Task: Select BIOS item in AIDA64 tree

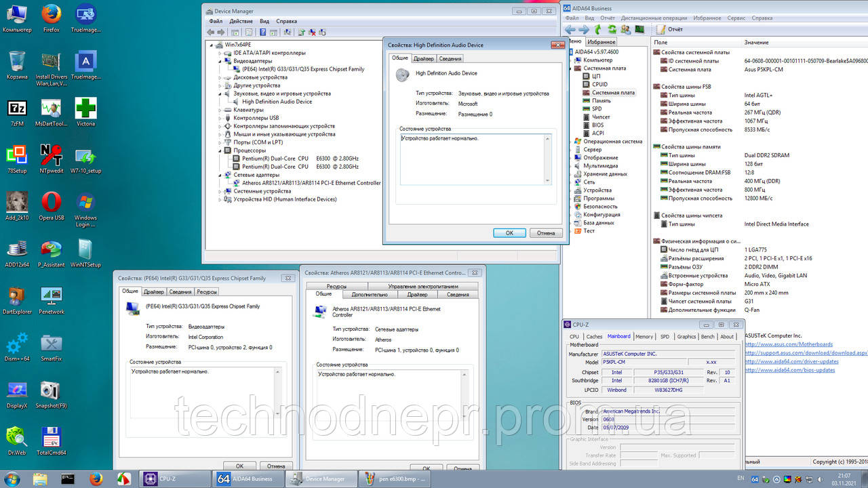Action: click(597, 125)
